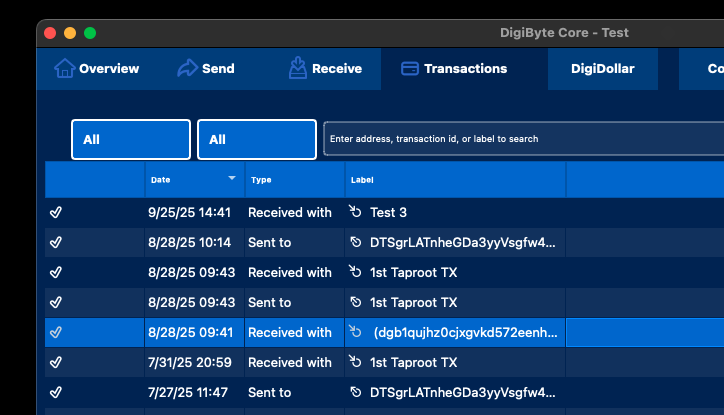This screenshot has height=415, width=724.
Task: Click 1st Taproot TX in 7/31/25 row
Action: [414, 362]
